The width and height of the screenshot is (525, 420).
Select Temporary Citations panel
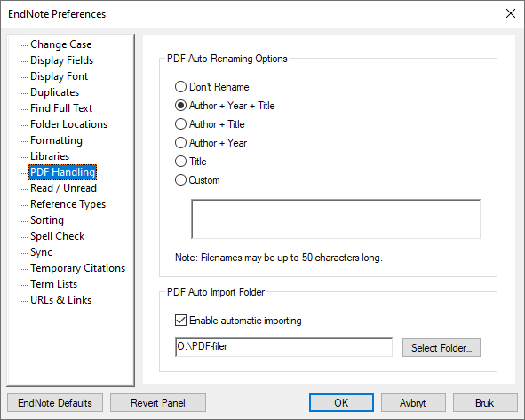pyautogui.click(x=78, y=268)
